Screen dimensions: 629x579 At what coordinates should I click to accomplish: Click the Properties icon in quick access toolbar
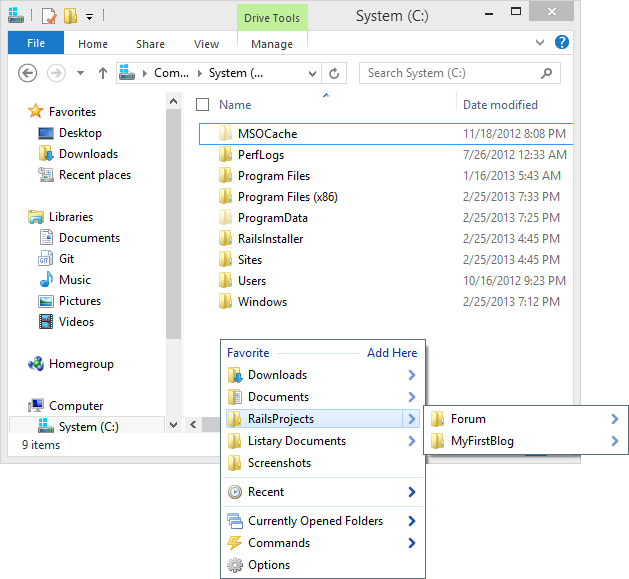click(49, 16)
